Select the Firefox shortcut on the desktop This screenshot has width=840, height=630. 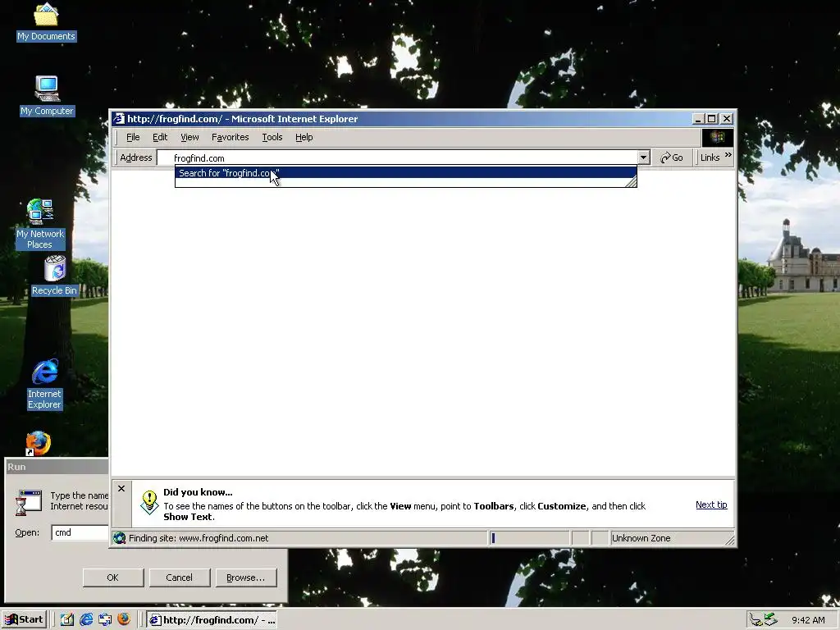(38, 444)
